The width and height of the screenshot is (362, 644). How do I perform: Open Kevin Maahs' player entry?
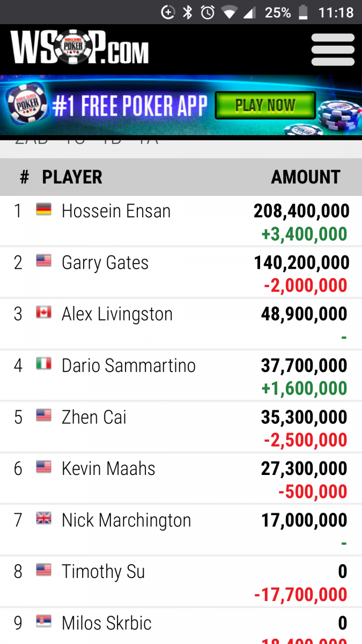181,478
